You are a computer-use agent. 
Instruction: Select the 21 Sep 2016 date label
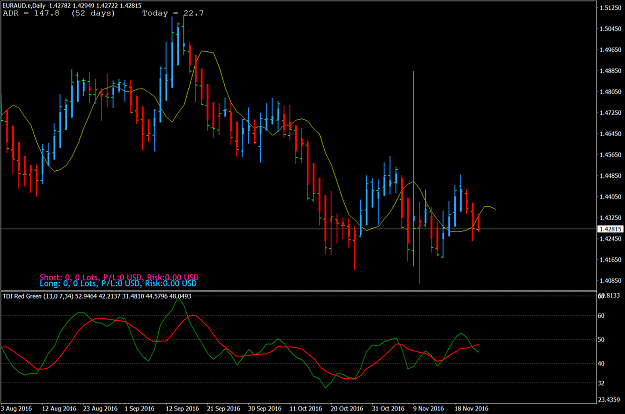pyautogui.click(x=224, y=408)
